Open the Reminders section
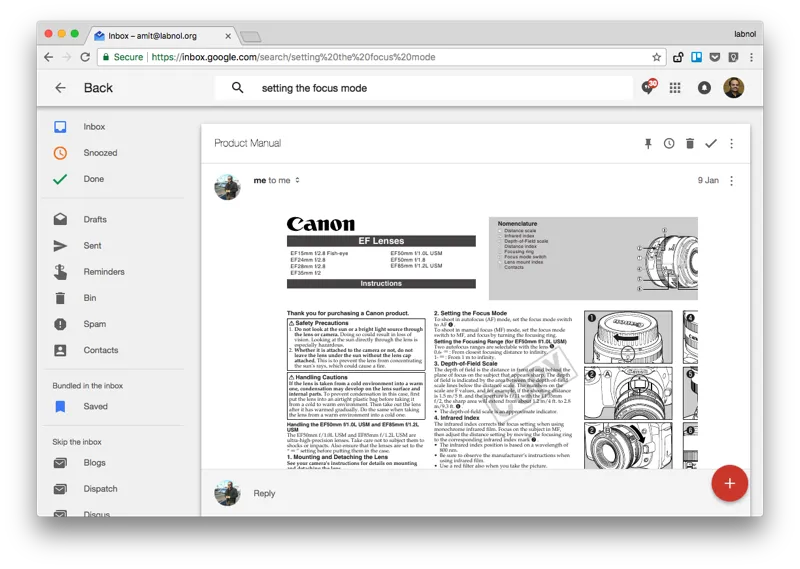Image resolution: width=800 pixels, height=569 pixels. pos(103,272)
